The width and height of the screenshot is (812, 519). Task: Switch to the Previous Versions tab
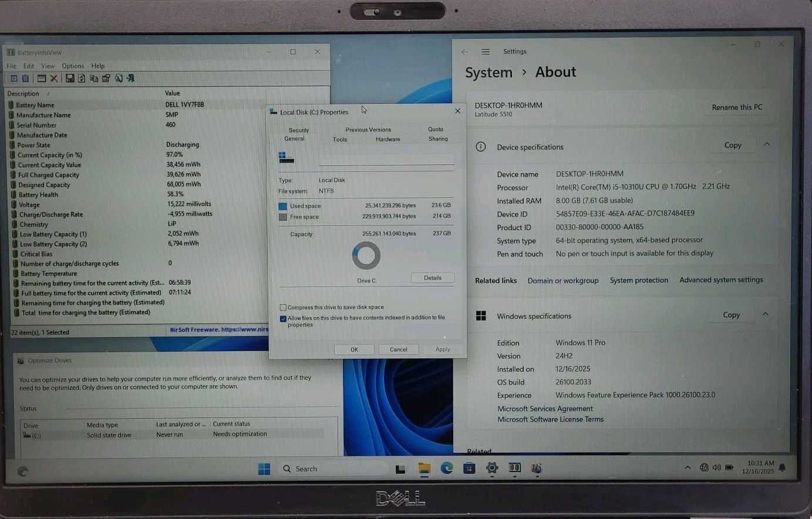(x=368, y=130)
